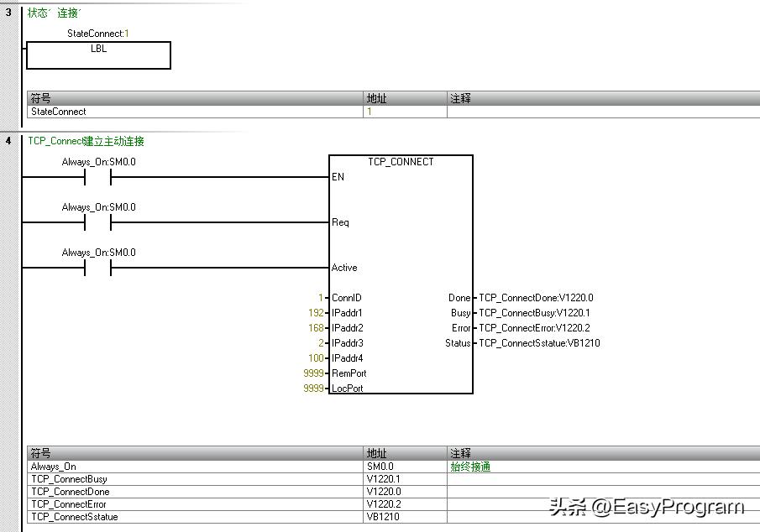Screen dimensions: 760x532
Task: Click the Status output TCP_ConnectSstatue:VB1210
Action: (x=539, y=343)
